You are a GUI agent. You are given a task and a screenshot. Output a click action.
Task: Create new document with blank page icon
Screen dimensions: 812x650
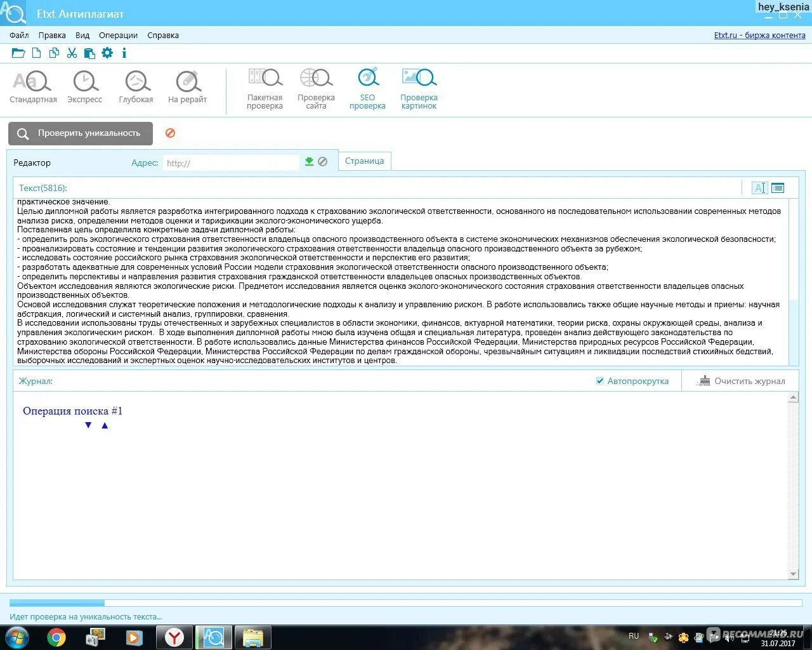coord(37,53)
